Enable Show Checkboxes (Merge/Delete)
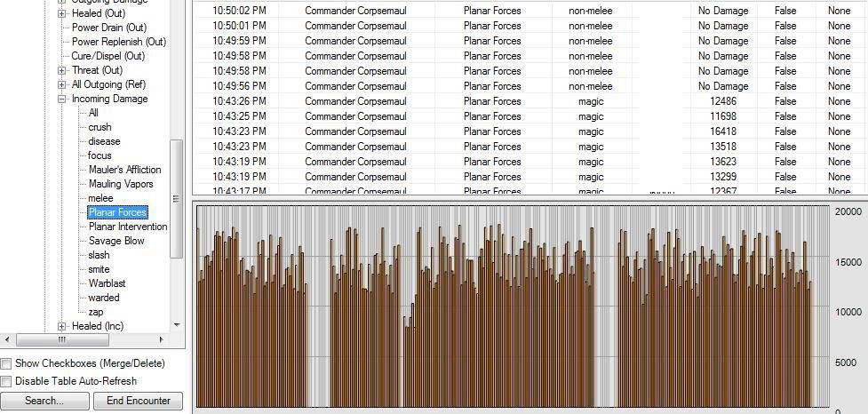Image resolution: width=868 pixels, height=414 pixels. click(x=6, y=363)
